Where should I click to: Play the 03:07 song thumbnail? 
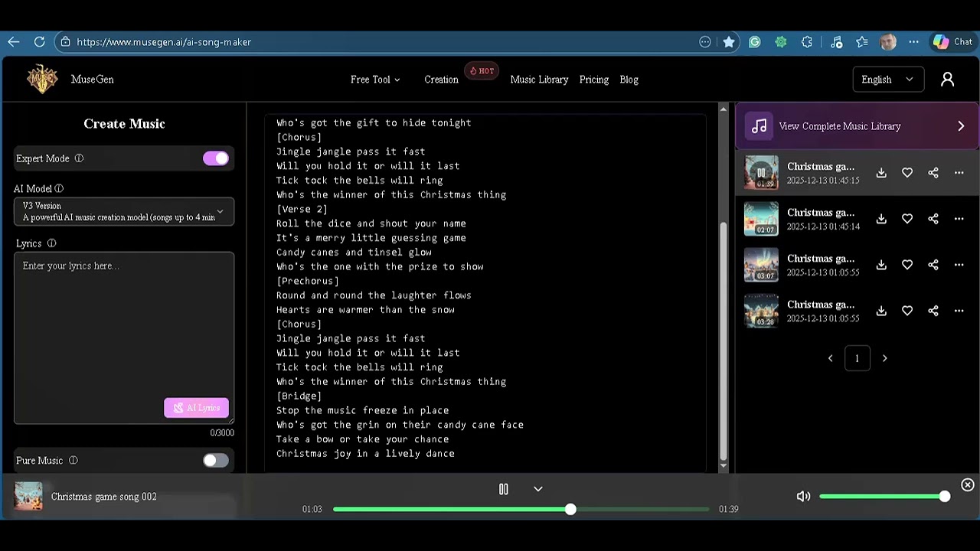tap(761, 265)
